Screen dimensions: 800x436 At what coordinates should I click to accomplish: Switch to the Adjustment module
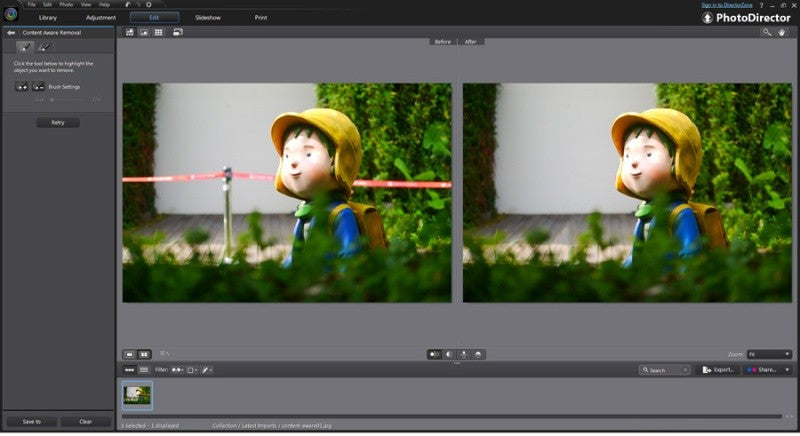pyautogui.click(x=101, y=18)
